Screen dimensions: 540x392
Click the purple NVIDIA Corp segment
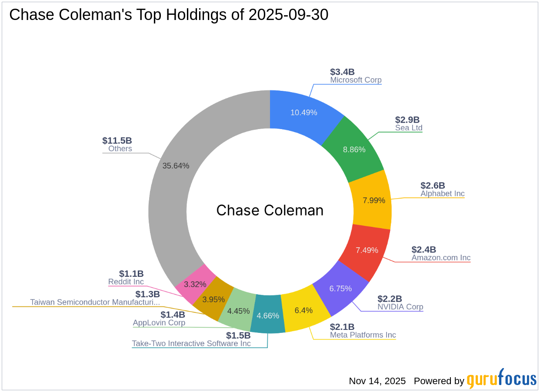(x=340, y=289)
